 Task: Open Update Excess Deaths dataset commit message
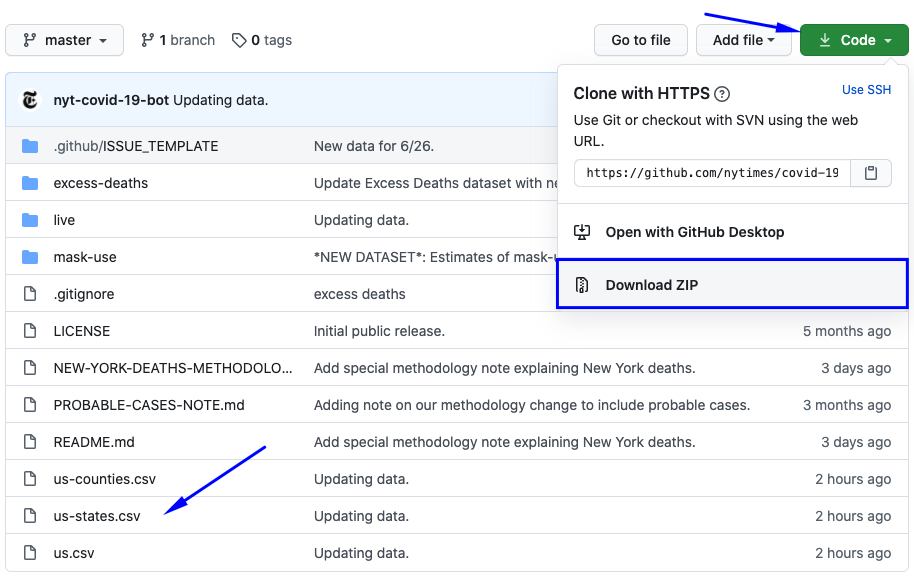tap(435, 183)
